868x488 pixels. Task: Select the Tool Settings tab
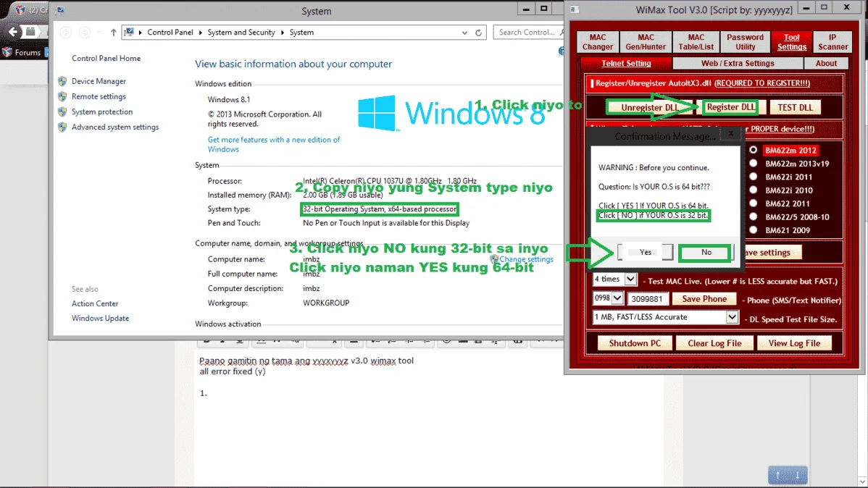coord(792,42)
